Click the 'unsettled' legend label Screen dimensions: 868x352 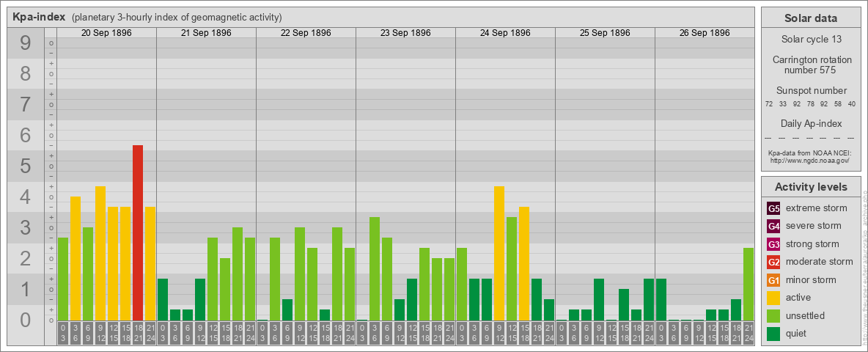(x=805, y=315)
